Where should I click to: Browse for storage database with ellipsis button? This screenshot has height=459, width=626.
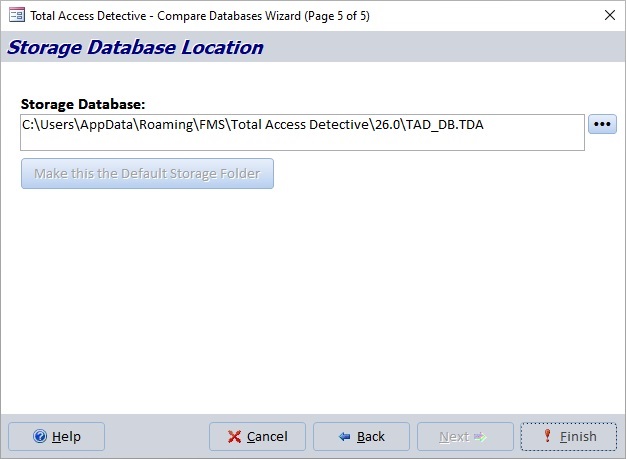(x=602, y=124)
